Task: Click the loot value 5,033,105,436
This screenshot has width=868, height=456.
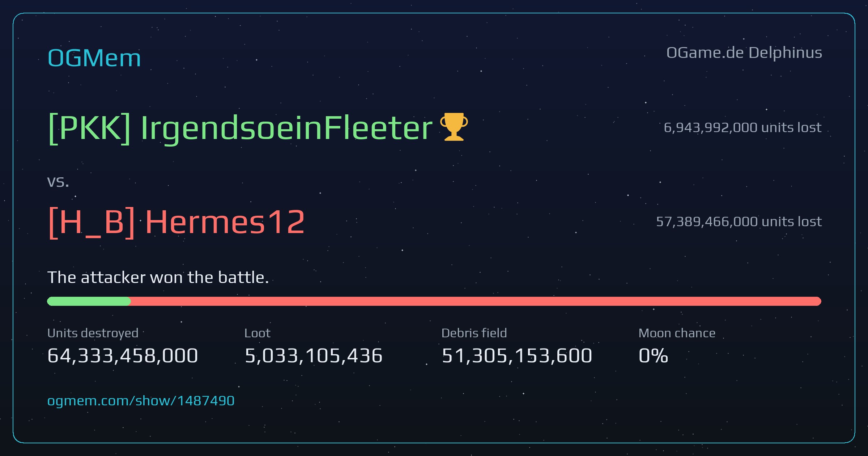Action: click(314, 355)
